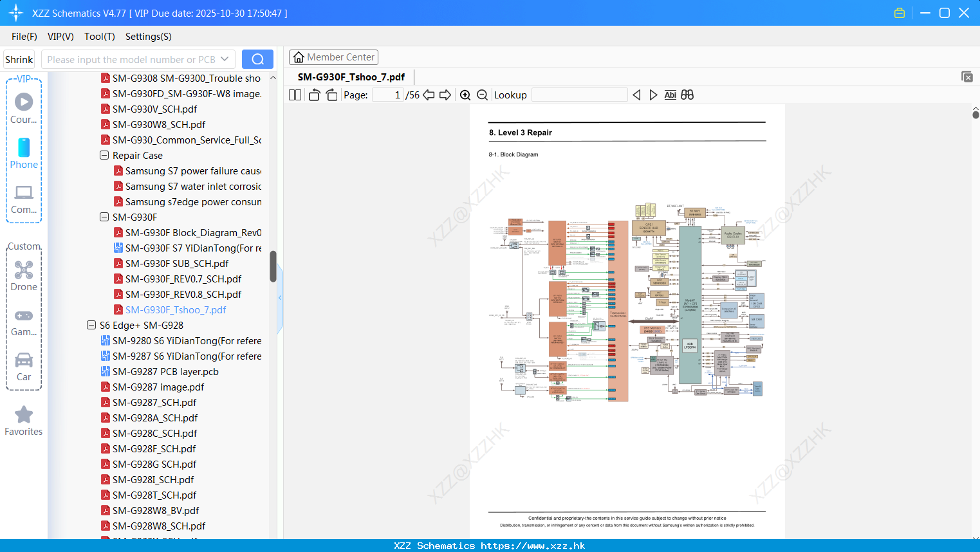This screenshot has height=552, width=980.
Task: Open SM-G928C_SCH.pdf
Action: coord(154,434)
